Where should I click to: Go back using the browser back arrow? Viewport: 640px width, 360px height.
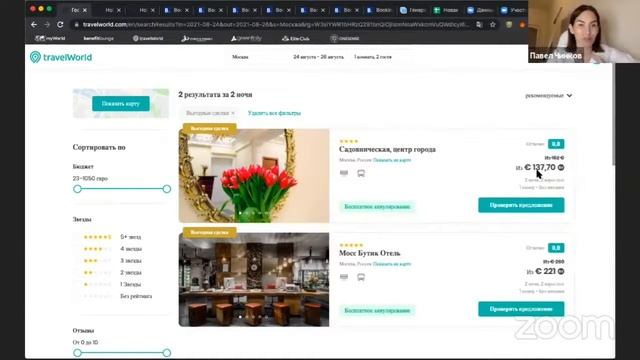[x=34, y=24]
